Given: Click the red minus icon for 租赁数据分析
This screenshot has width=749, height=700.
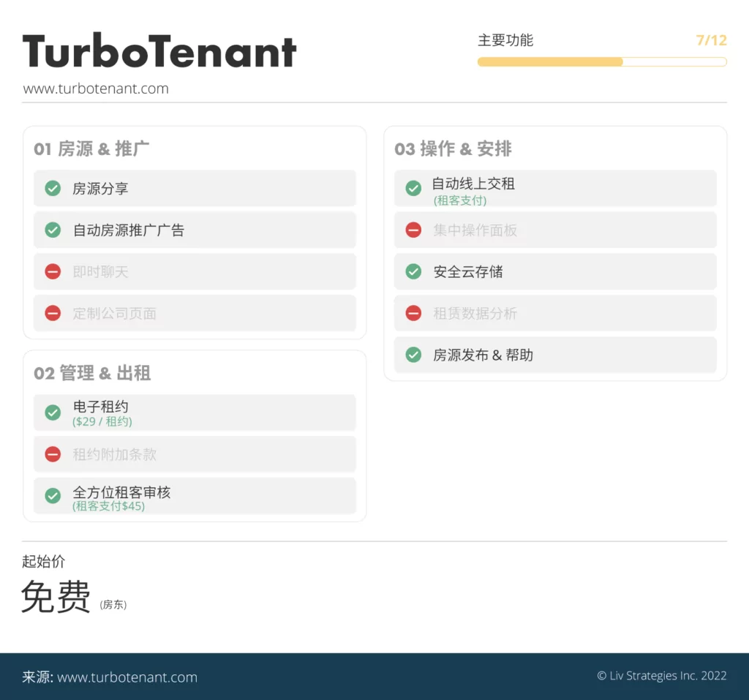Looking at the screenshot, I should coord(413,314).
